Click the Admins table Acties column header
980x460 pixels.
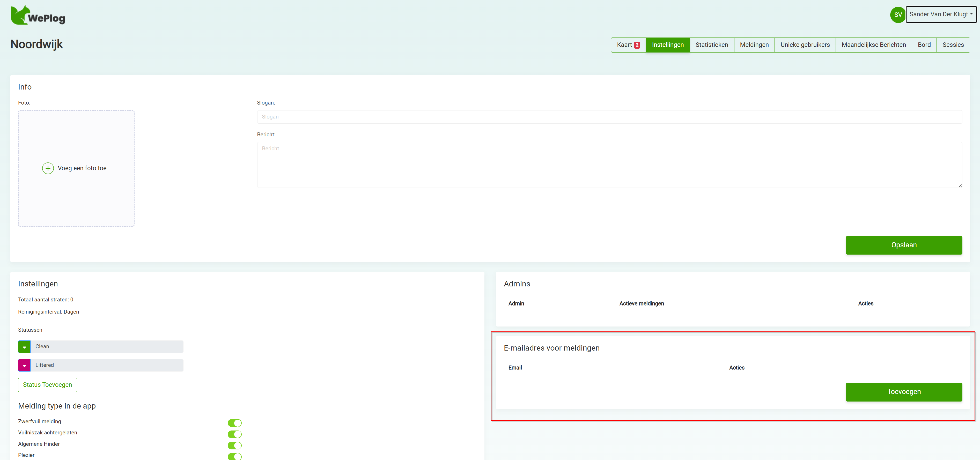[865, 303]
